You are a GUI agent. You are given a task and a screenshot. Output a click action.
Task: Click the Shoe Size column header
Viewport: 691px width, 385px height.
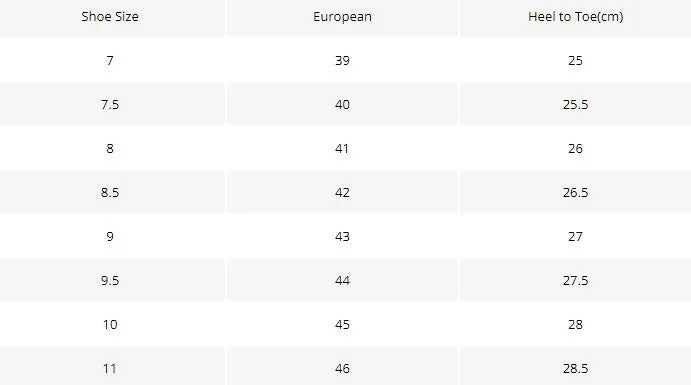[x=110, y=17]
